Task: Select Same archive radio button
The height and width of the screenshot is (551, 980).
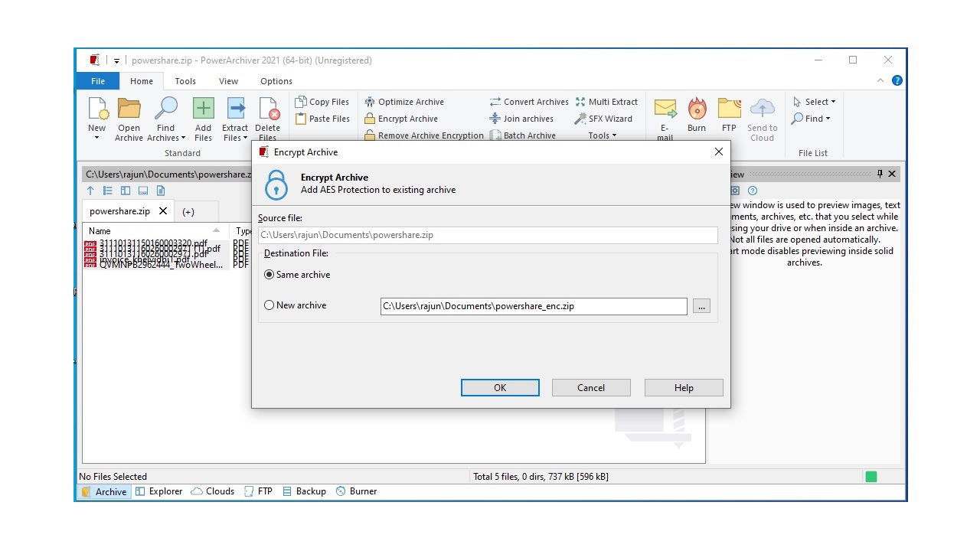Action: 269,275
